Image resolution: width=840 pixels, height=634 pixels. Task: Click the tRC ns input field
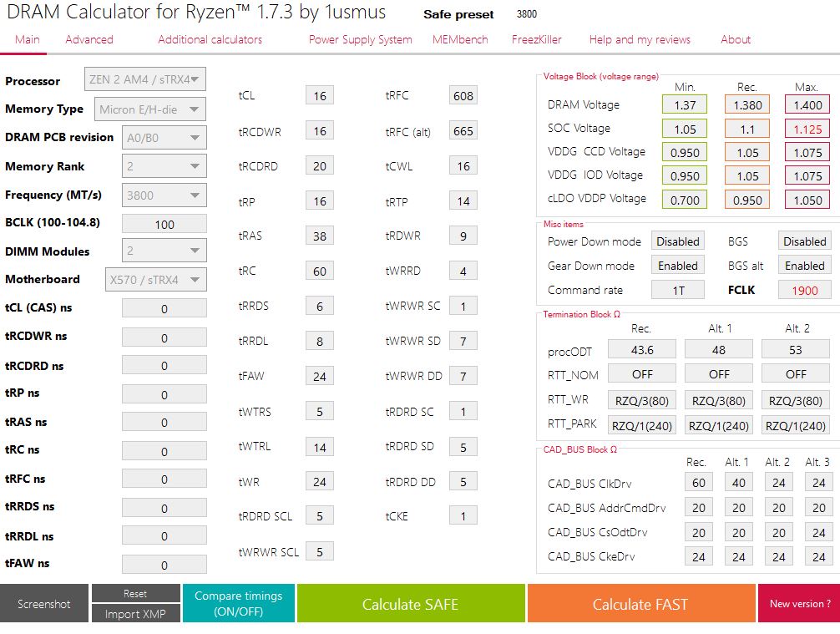pyautogui.click(x=164, y=451)
